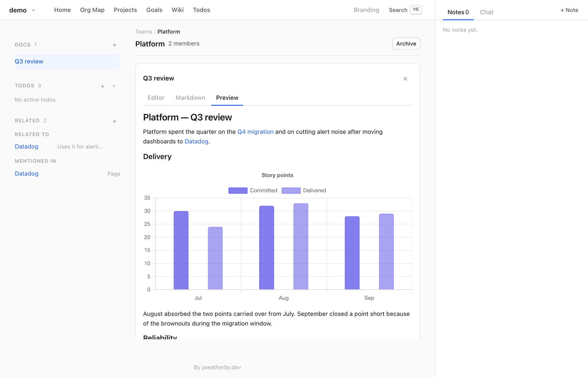The image size is (588, 377).
Task: Select the Preview tab
Action: [x=227, y=98]
